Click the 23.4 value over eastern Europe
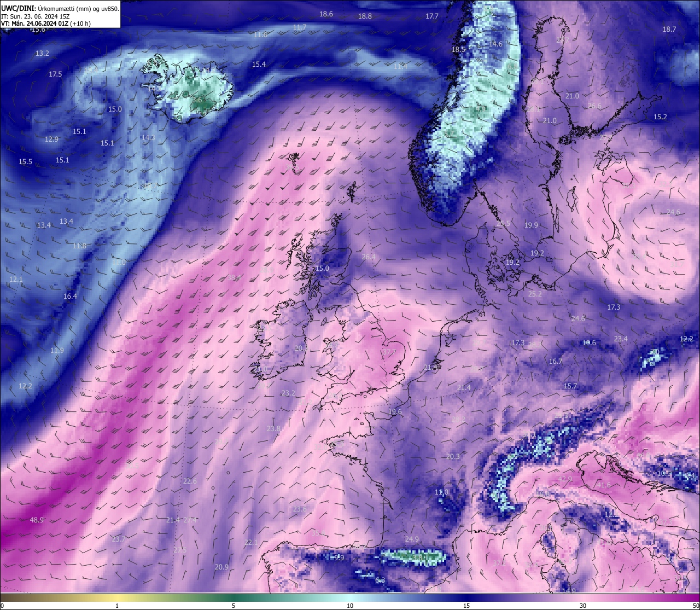Viewport: 700px width, 610px height. pos(621,339)
